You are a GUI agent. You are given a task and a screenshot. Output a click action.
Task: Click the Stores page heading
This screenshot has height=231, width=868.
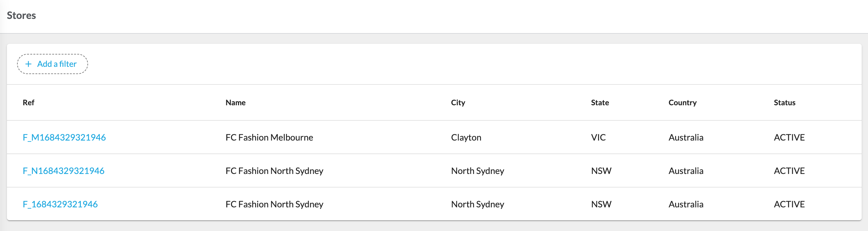tap(21, 15)
